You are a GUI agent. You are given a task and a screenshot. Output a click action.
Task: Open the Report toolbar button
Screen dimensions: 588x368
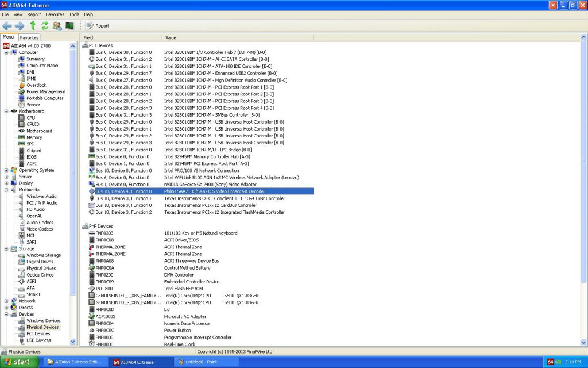[x=97, y=26]
